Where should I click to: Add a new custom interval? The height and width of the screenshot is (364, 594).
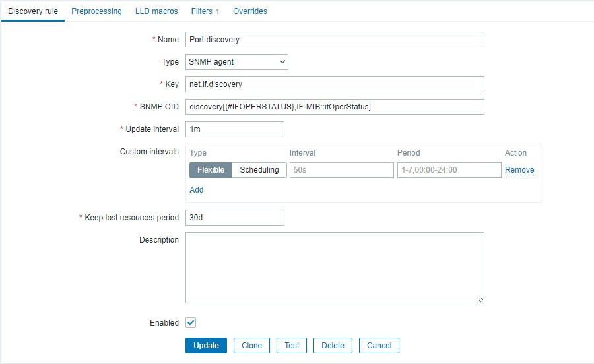pos(196,190)
